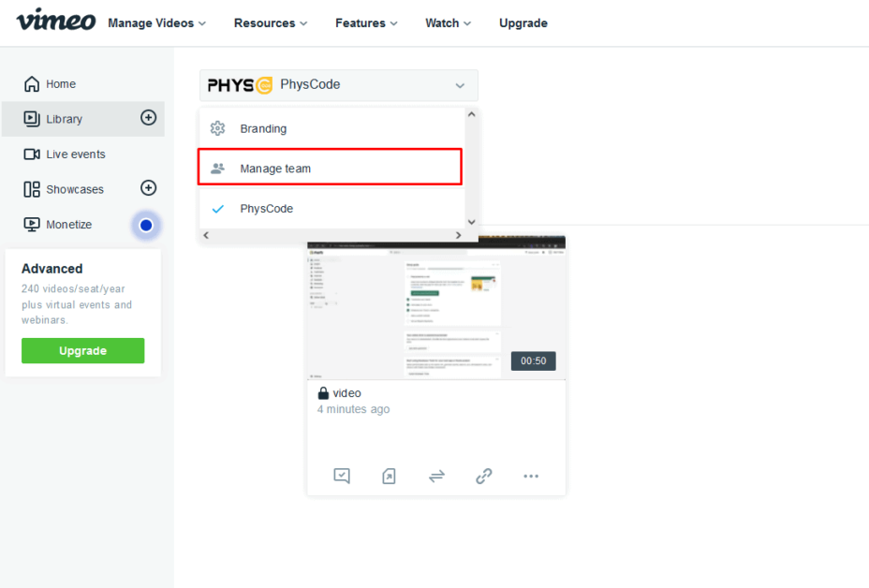Screen dimensions: 869x588
Task: Copy video link with chain icon
Action: 484,476
